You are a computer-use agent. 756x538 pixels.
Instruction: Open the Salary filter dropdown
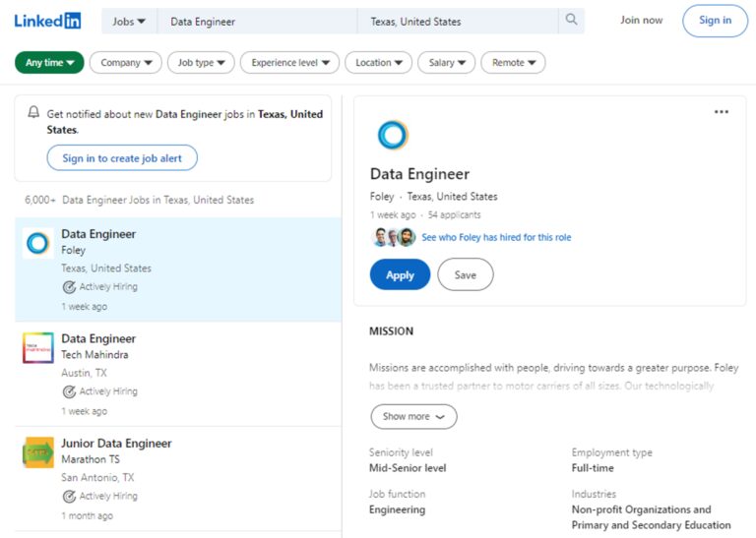click(x=446, y=63)
